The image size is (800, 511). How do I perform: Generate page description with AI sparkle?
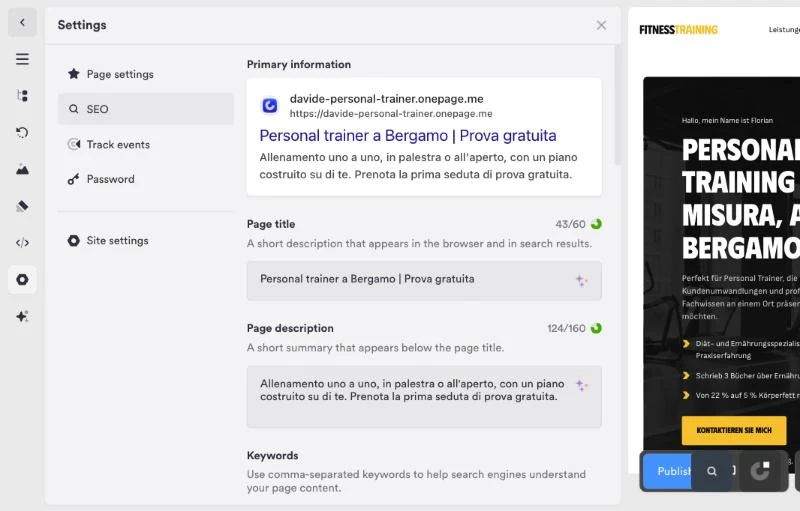(x=581, y=385)
